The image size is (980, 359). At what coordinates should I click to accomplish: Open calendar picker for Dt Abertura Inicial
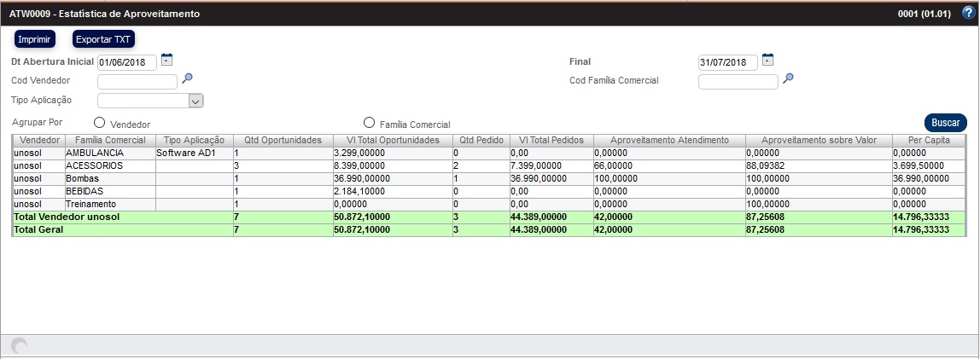click(x=167, y=60)
